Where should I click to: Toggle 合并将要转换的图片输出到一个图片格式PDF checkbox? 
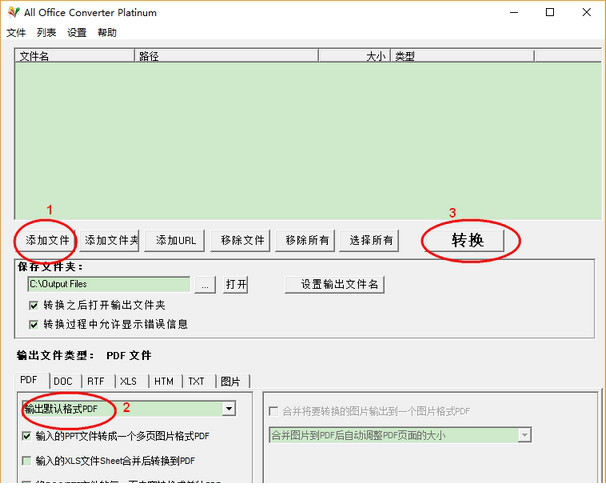pos(273,411)
